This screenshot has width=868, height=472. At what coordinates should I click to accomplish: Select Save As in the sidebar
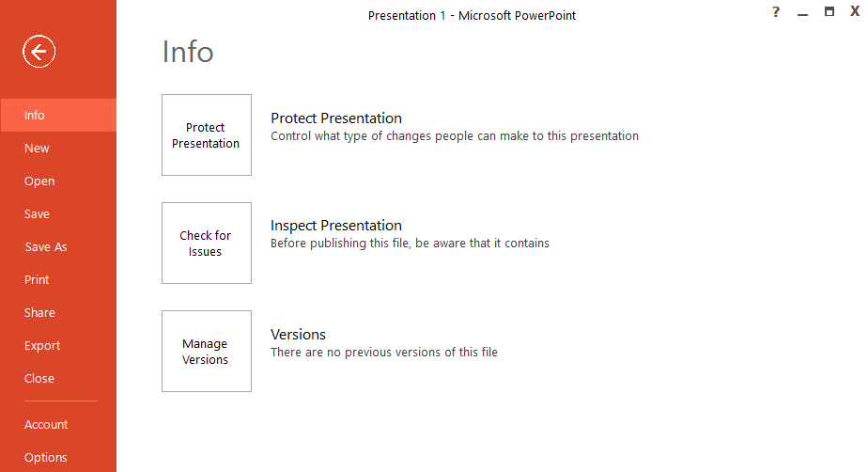point(46,247)
